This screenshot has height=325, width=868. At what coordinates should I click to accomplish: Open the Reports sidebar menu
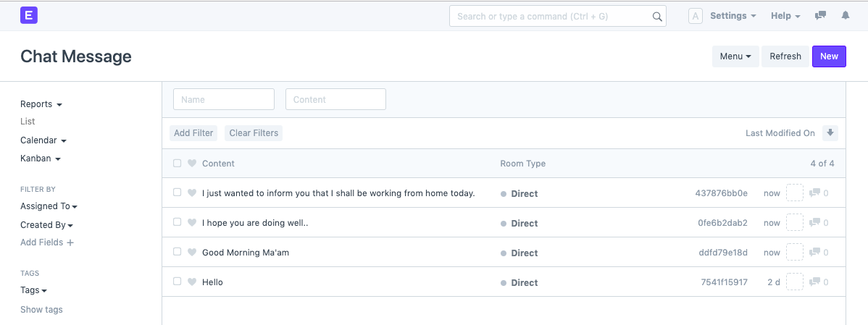pyautogui.click(x=41, y=104)
